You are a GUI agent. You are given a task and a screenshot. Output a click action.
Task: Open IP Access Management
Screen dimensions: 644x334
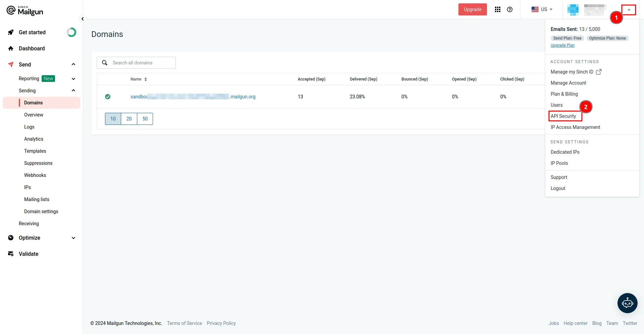[x=575, y=127]
